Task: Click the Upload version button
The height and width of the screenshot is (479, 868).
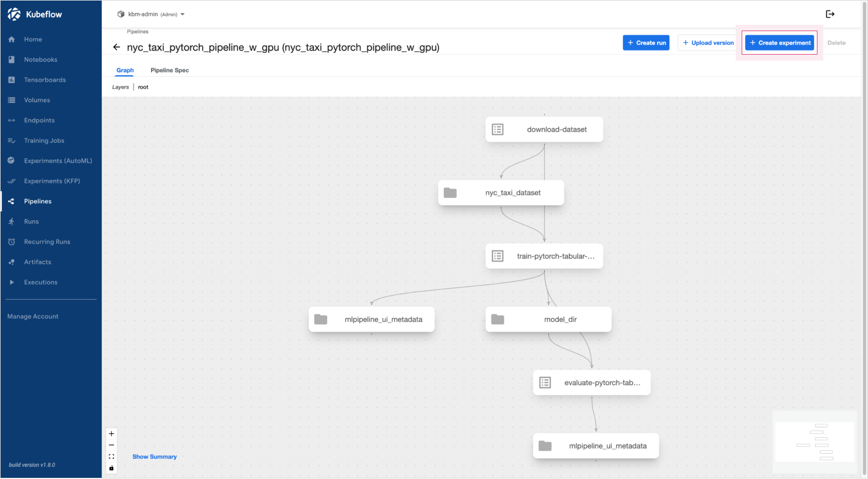Action: (x=708, y=43)
